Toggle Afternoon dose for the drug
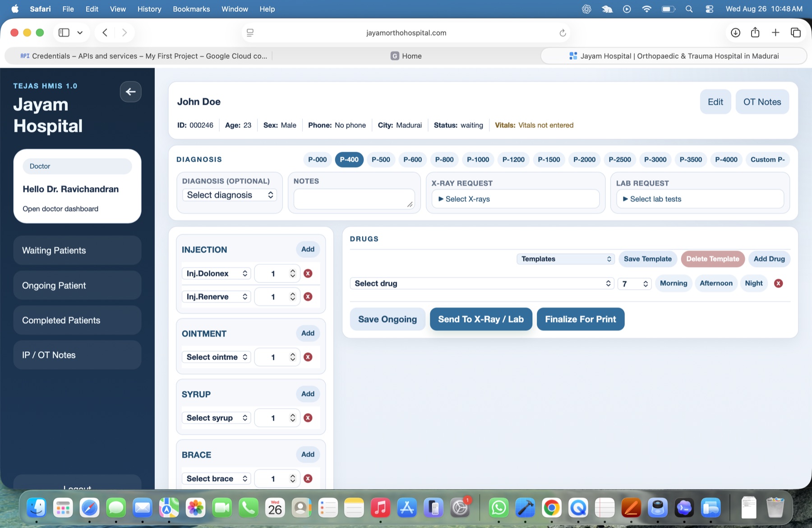Image resolution: width=812 pixels, height=528 pixels. point(716,283)
